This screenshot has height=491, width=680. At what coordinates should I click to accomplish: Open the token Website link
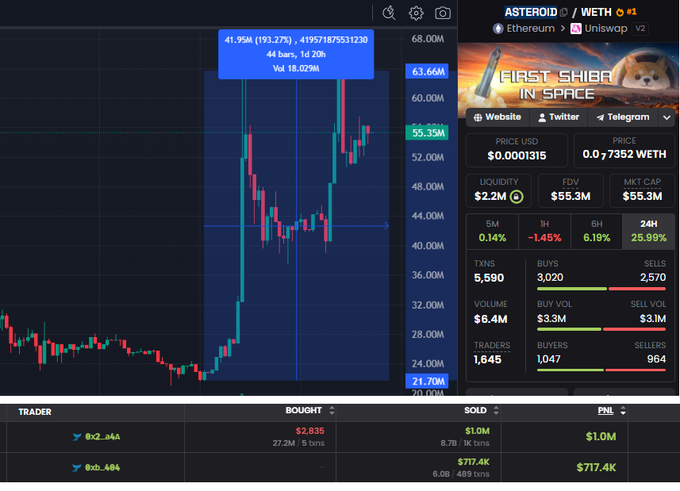(497, 117)
